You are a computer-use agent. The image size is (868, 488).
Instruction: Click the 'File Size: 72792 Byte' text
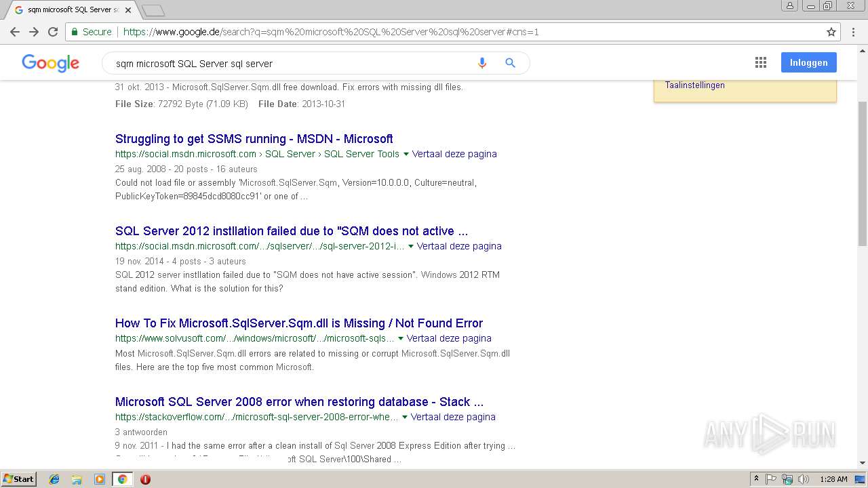[181, 104]
